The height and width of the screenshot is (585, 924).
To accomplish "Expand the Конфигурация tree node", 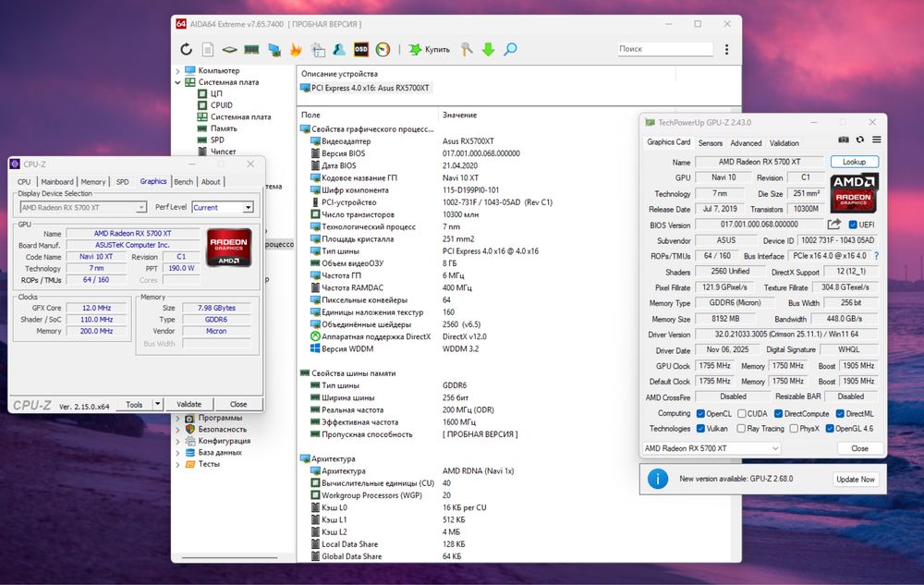I will click(178, 441).
